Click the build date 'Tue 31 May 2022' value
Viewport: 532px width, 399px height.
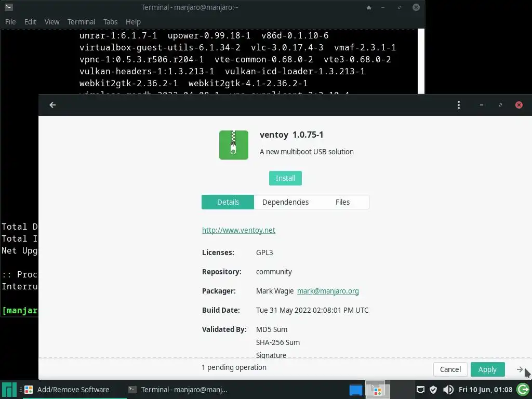[x=312, y=310]
